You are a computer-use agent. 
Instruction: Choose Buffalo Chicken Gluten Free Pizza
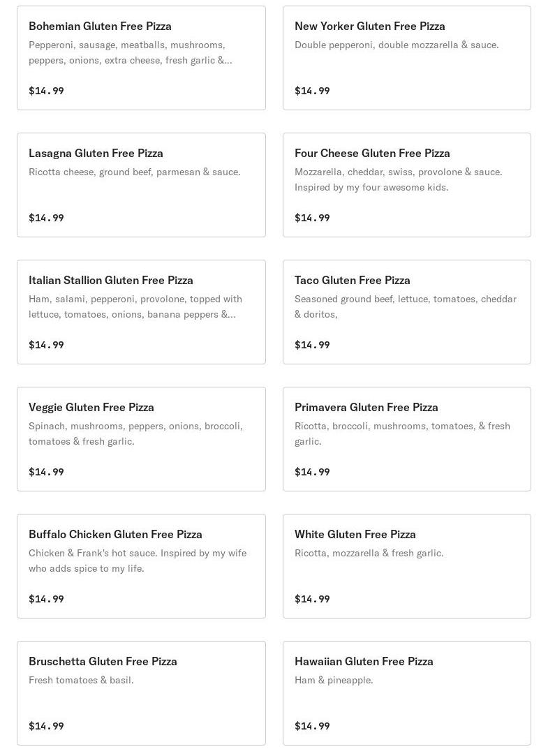115,535
